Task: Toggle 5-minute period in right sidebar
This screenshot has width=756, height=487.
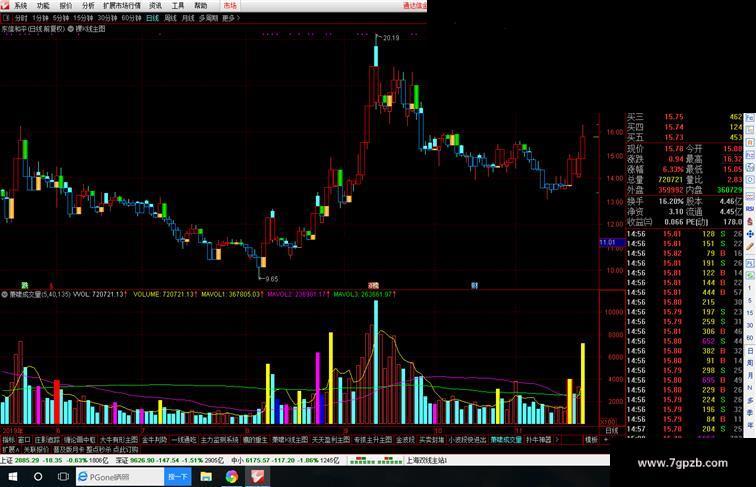Action: tap(750, 300)
